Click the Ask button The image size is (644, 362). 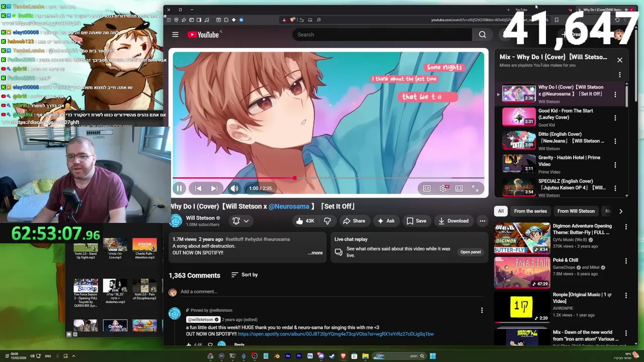point(386,221)
